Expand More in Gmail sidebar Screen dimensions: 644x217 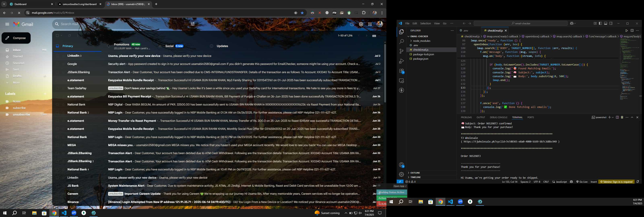[x=16, y=83]
